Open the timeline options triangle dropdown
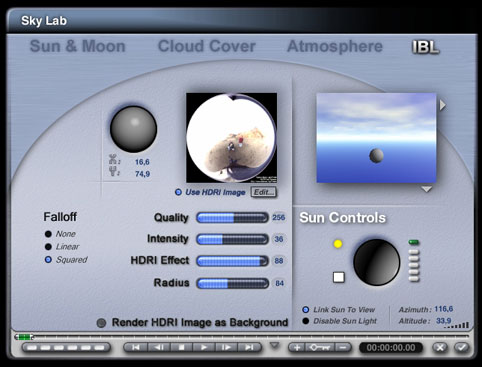Screen dimensions: 482x367 point(274,345)
